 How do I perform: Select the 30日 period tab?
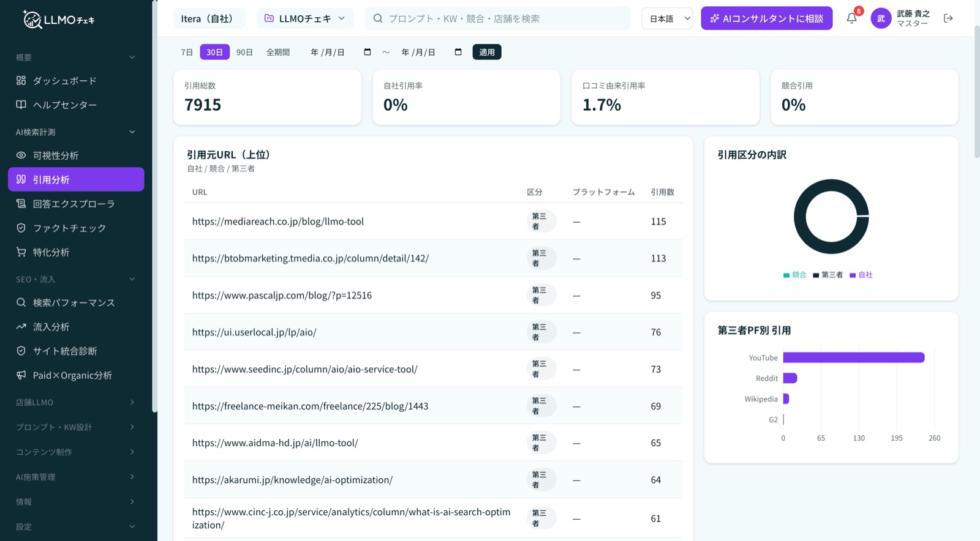[x=214, y=52]
